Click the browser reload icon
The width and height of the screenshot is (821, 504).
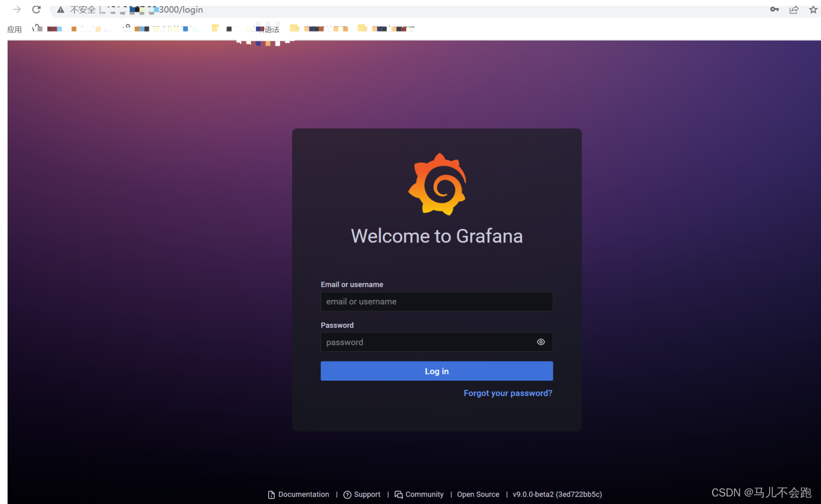tap(36, 9)
